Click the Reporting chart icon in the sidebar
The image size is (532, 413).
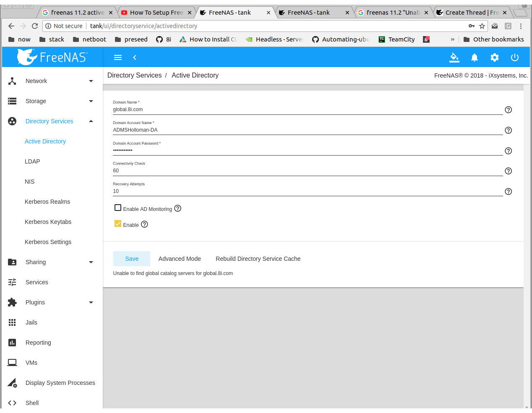coord(12,343)
